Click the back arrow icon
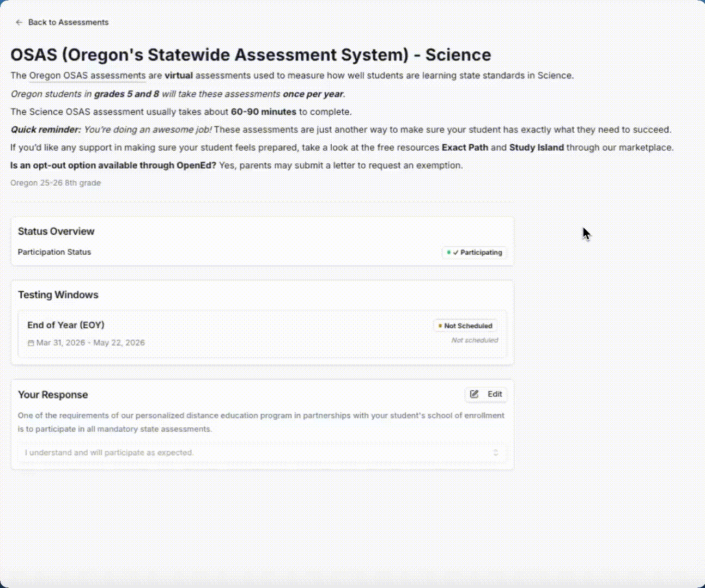Screen dimensions: 705x588 (x=19, y=22)
